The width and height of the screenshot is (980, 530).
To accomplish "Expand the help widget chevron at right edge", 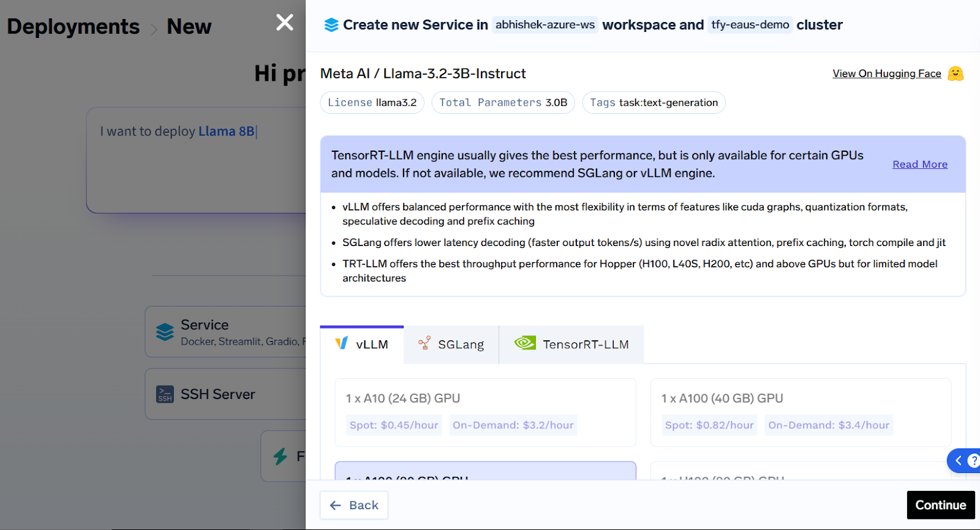I will tap(959, 460).
